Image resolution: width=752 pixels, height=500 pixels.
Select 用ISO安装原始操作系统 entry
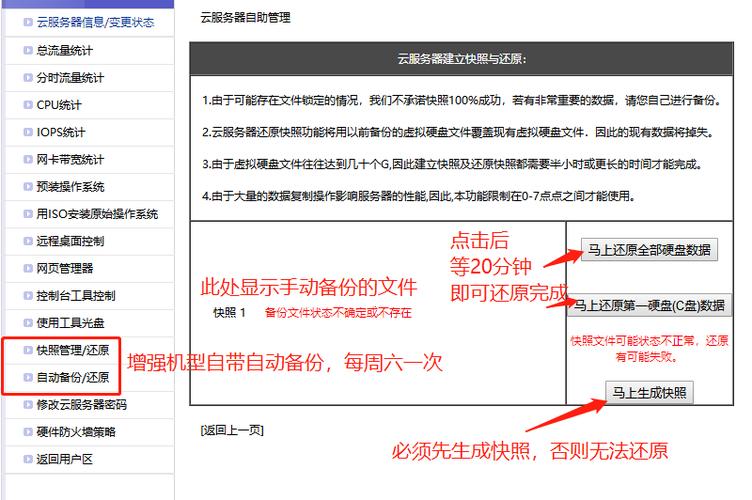click(97, 214)
